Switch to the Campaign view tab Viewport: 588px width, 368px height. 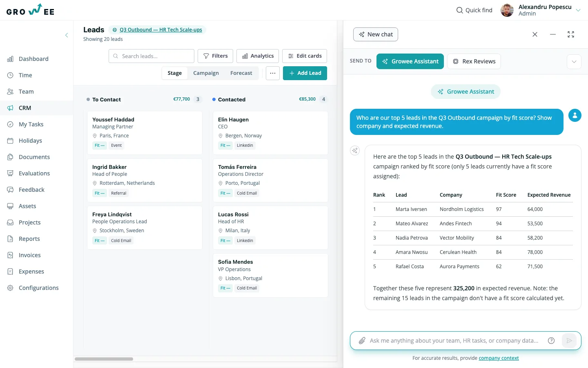206,73
